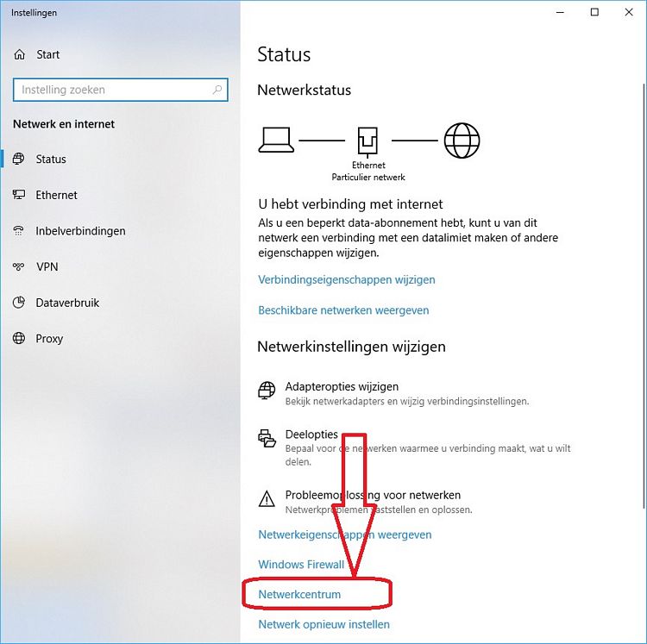The image size is (647, 644).
Task: Click Netwerk opnieuw instellen link
Action: pyautogui.click(x=323, y=624)
